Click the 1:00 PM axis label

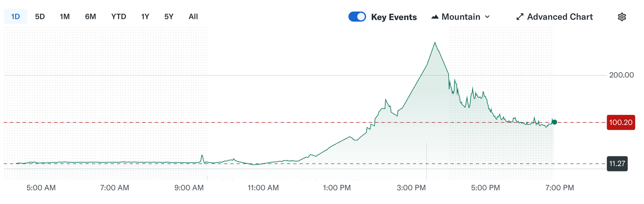pyautogui.click(x=337, y=188)
